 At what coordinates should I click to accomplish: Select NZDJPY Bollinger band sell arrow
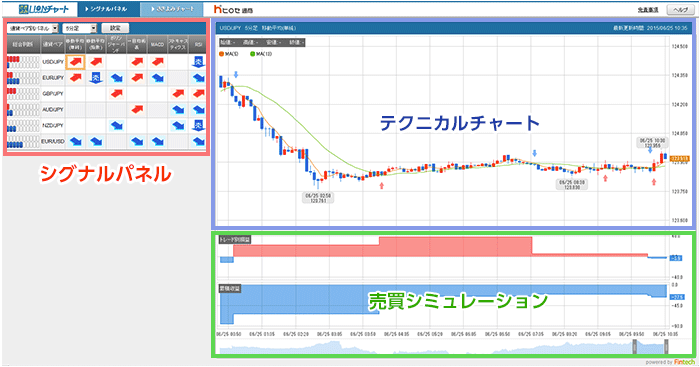(117, 125)
